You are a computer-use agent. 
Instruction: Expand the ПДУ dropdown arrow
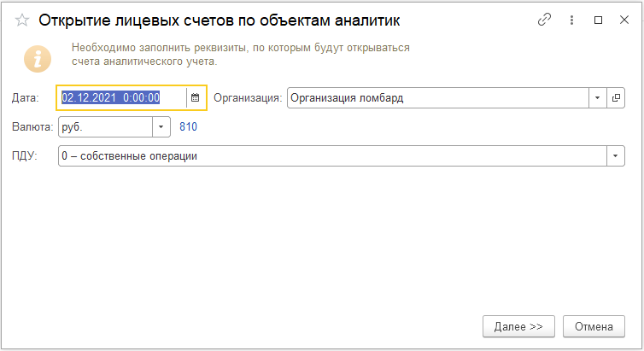616,156
